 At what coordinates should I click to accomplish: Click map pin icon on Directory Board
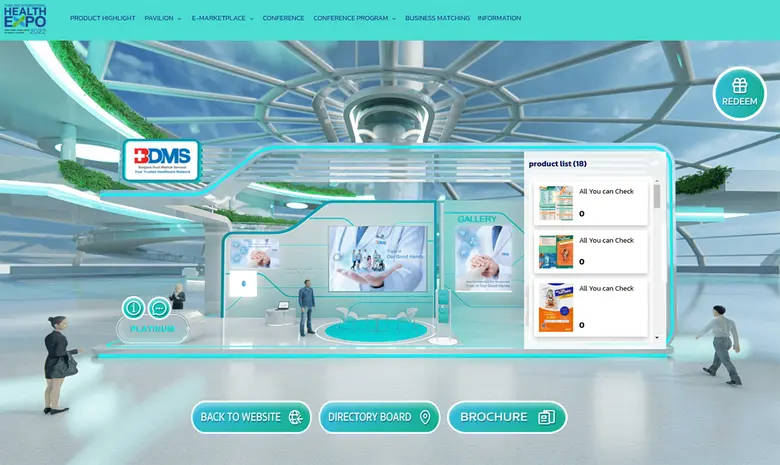point(425,417)
